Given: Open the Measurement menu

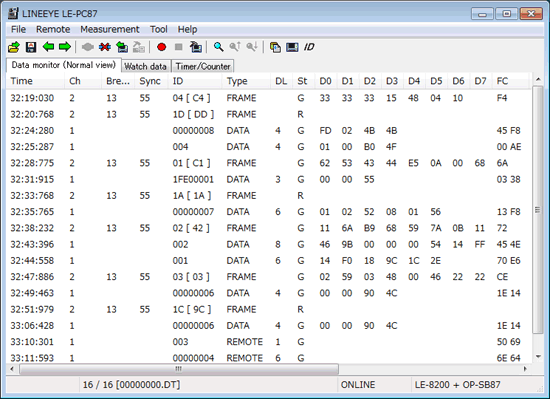Looking at the screenshot, I should 109,29.
